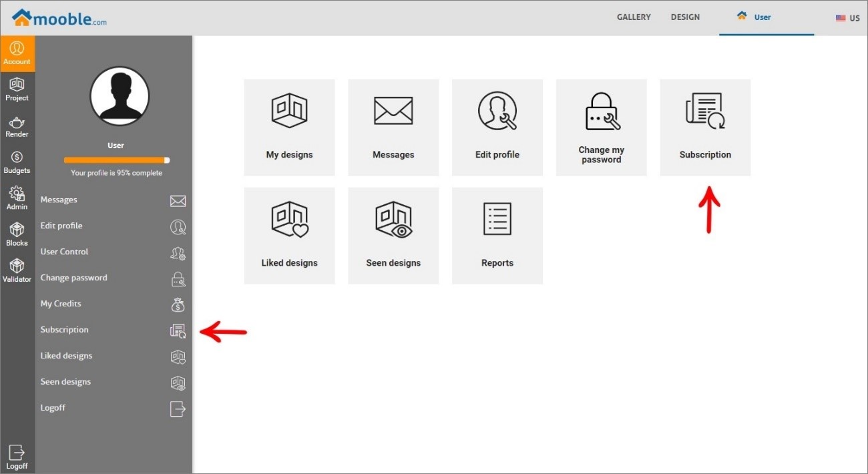Click the mooble.com logo
This screenshot has width=868, height=474.
click(59, 18)
